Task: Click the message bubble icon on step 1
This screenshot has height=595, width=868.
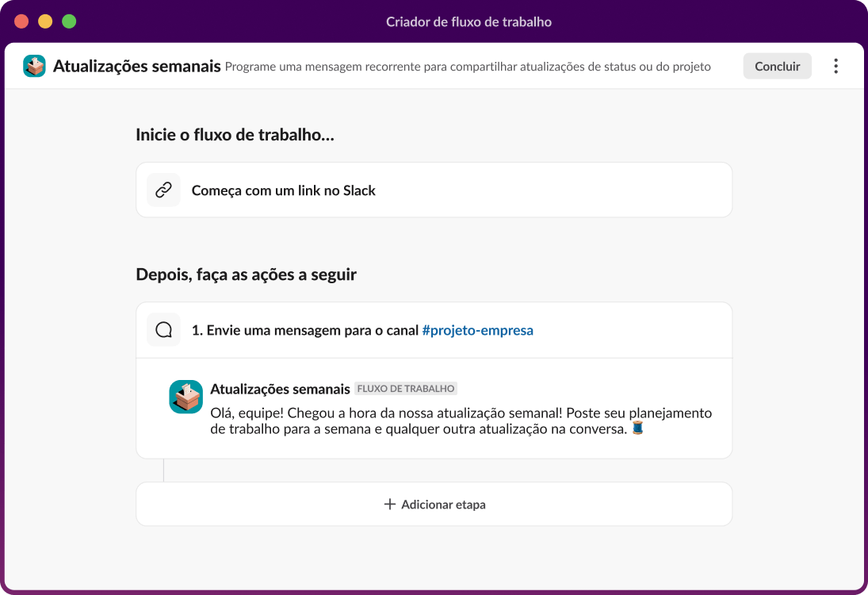Action: 163,329
